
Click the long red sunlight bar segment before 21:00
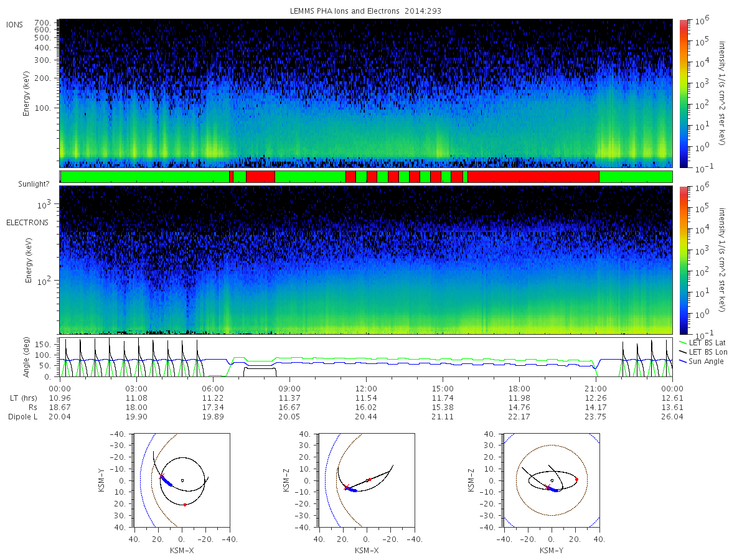tap(533, 177)
